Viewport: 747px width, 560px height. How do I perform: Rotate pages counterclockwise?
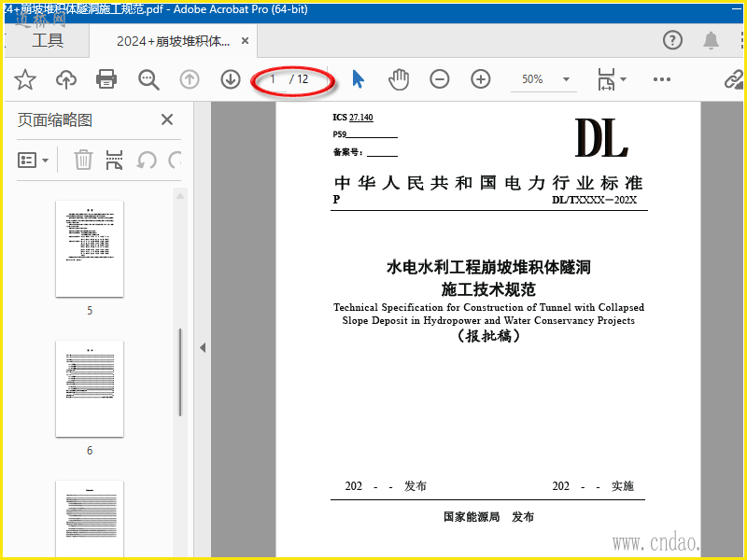(x=147, y=160)
